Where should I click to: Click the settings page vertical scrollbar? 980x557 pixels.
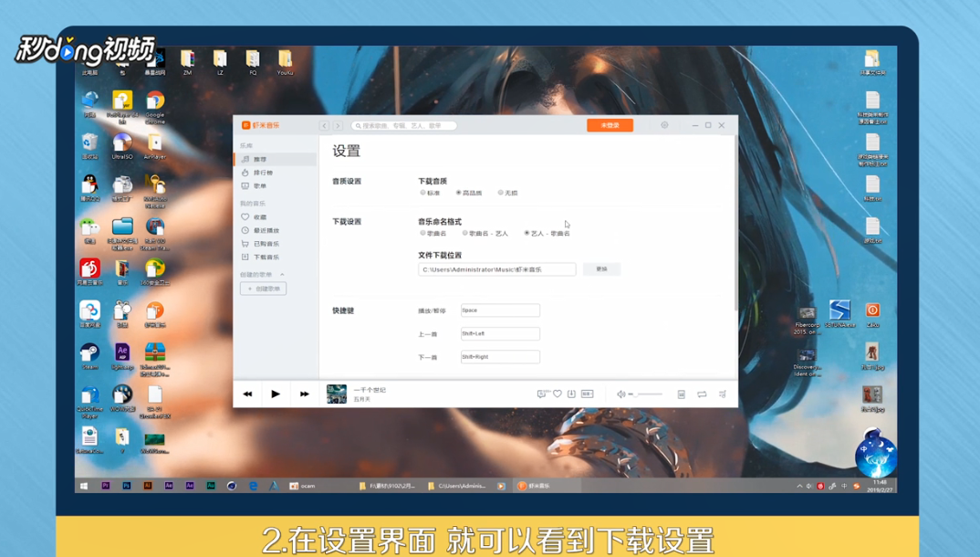[735, 222]
